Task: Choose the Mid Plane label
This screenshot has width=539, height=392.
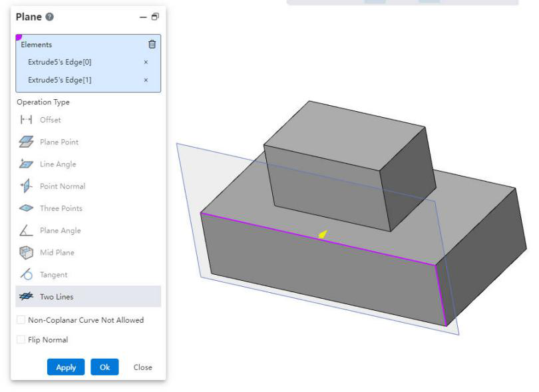Action: (57, 252)
